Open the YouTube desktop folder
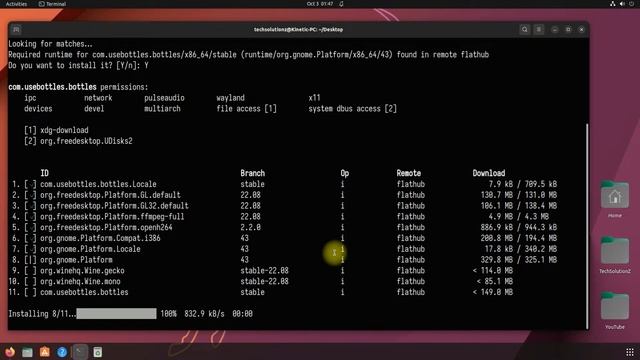The width and height of the screenshot is (640, 360). [x=615, y=311]
